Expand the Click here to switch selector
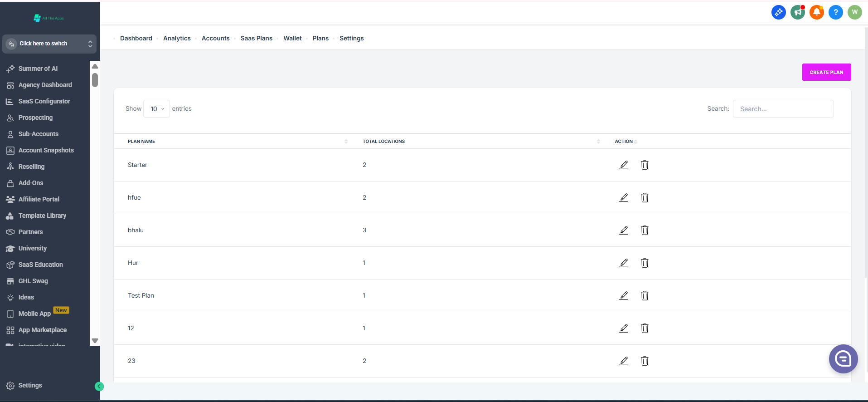 pos(49,44)
